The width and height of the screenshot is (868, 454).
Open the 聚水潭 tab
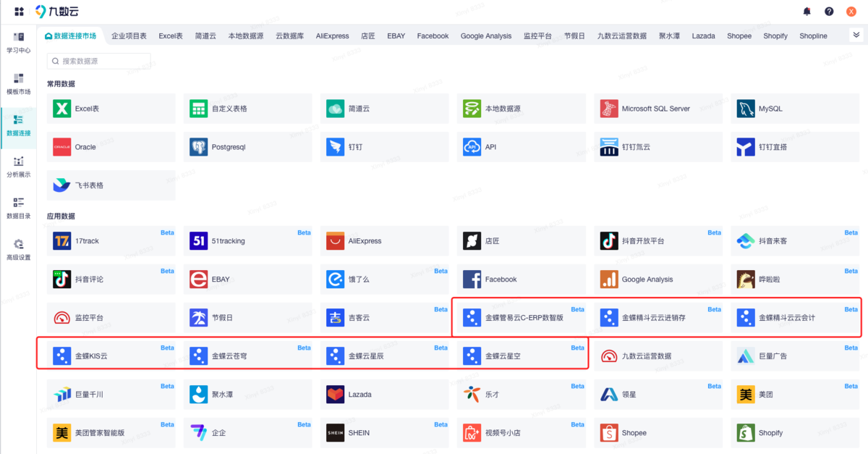pyautogui.click(x=669, y=35)
